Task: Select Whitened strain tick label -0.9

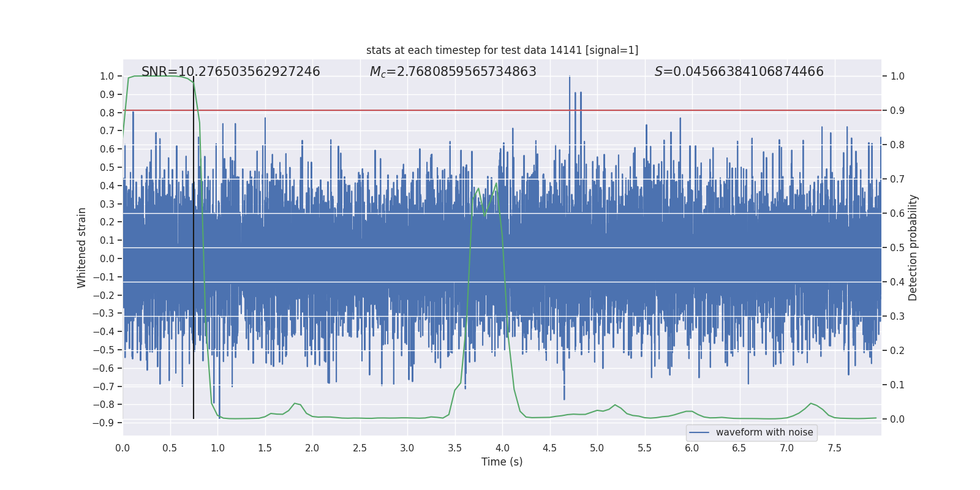Action: [x=104, y=423]
